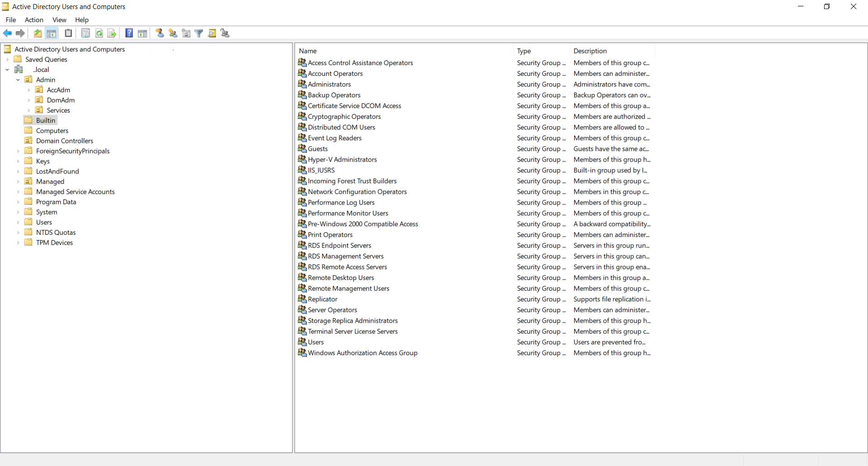Viewport: 868px width, 466px height.
Task: Go up one level with the folder-arrow icon
Action: coord(38,33)
